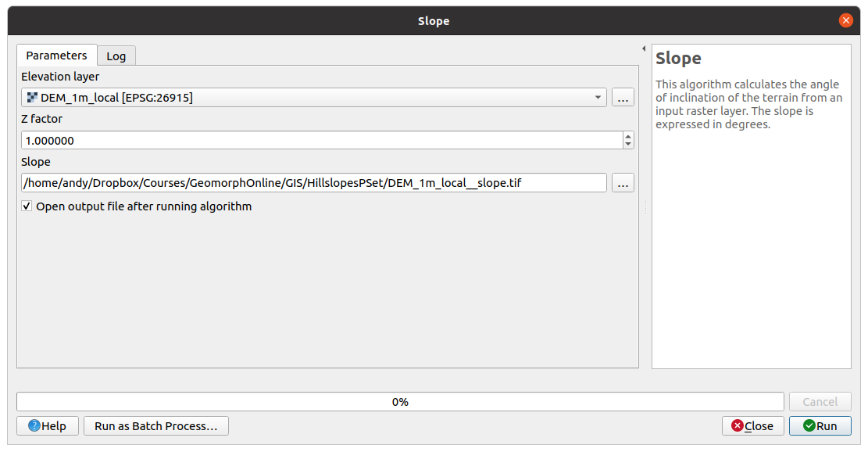
Task: Increase Z factor with the up arrow
Action: 628,136
